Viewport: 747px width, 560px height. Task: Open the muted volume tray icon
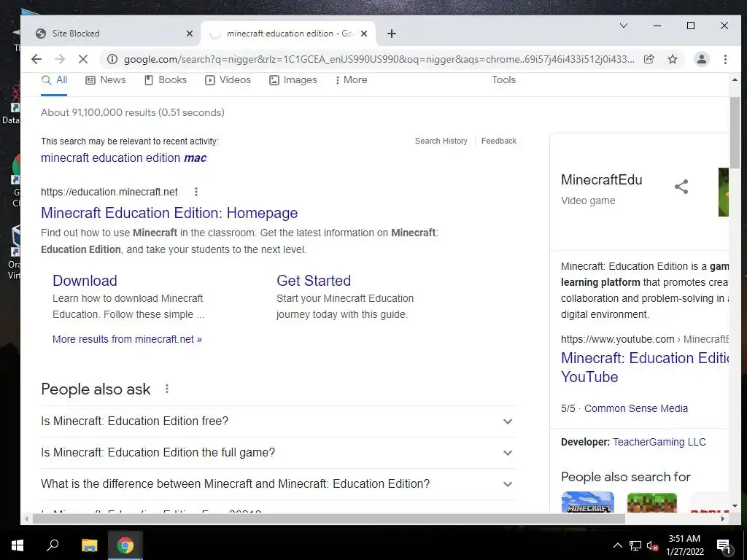coord(652,545)
